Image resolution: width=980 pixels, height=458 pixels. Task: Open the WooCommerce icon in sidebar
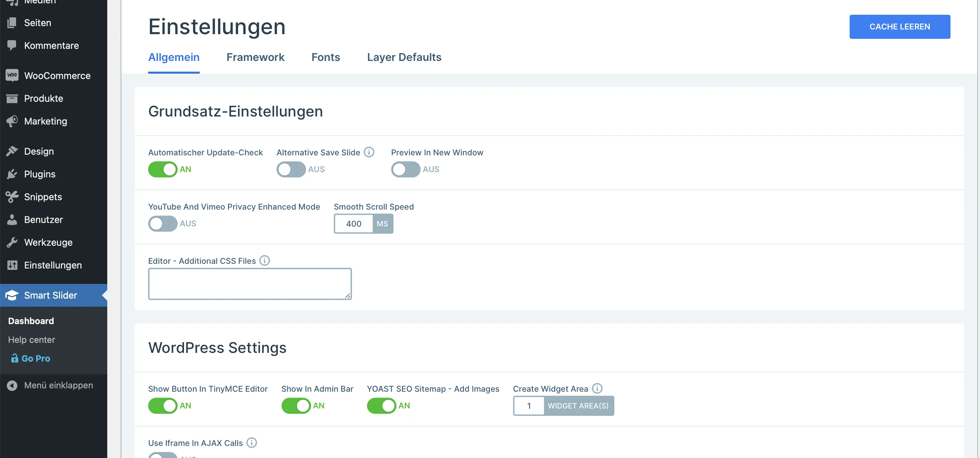tap(12, 75)
